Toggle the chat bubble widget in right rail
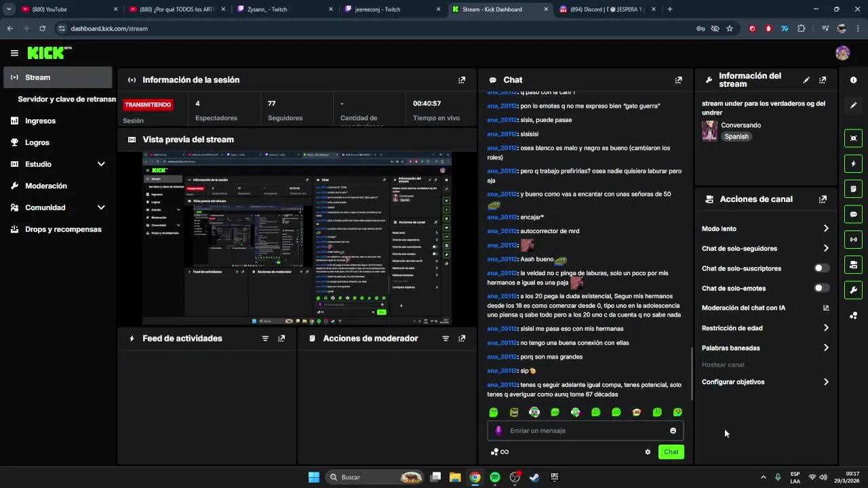 click(853, 214)
